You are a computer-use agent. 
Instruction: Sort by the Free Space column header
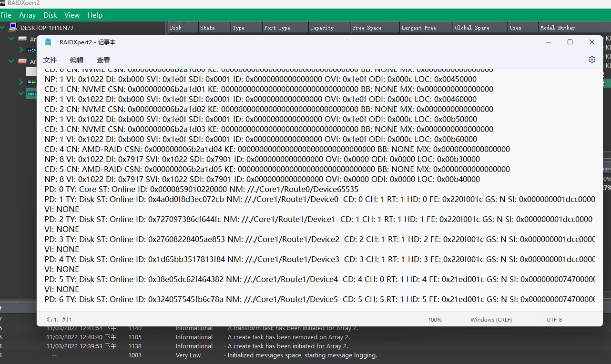click(x=375, y=28)
